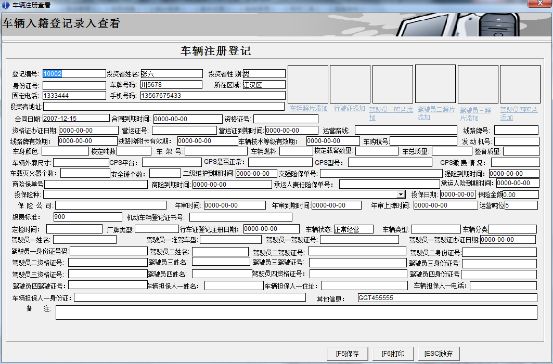Click the 车辆担保人一身份证 input field

[x=190, y=298]
